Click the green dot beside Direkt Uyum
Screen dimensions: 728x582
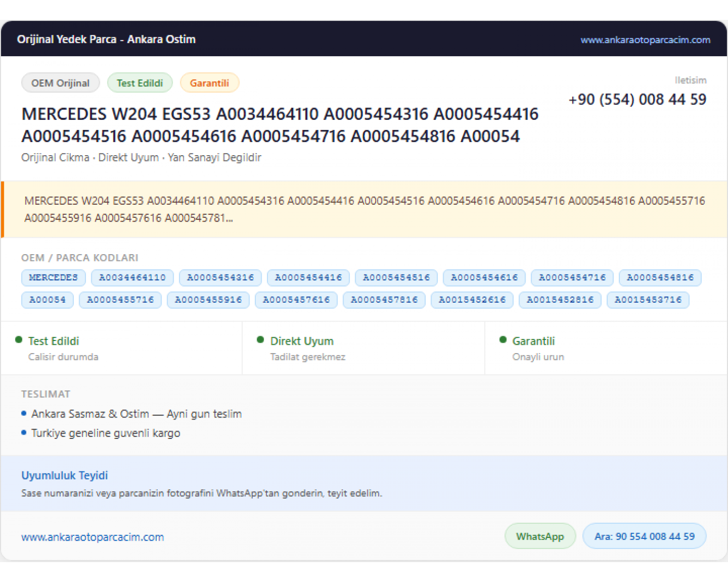pyautogui.click(x=260, y=340)
